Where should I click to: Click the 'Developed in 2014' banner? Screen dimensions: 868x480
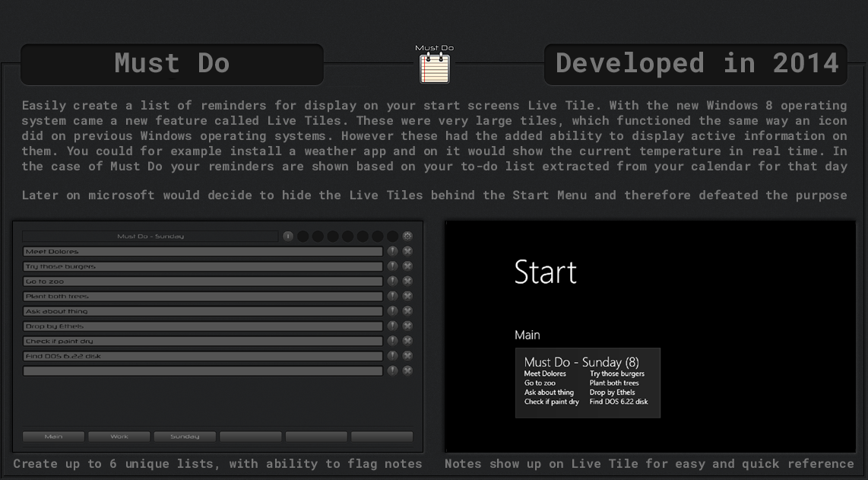695,65
